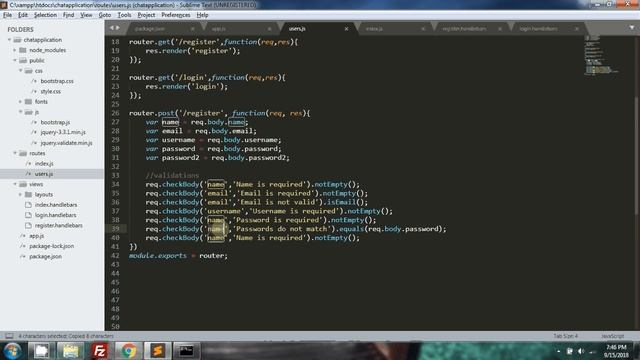The width and height of the screenshot is (640, 360).
Task: Open the File menu
Action: [x=7, y=15]
